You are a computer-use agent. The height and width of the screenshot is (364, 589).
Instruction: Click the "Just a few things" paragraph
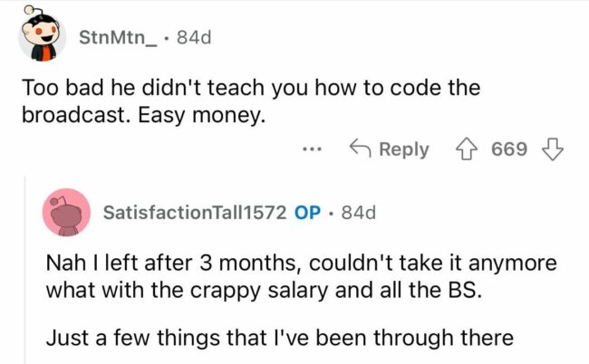point(278,340)
